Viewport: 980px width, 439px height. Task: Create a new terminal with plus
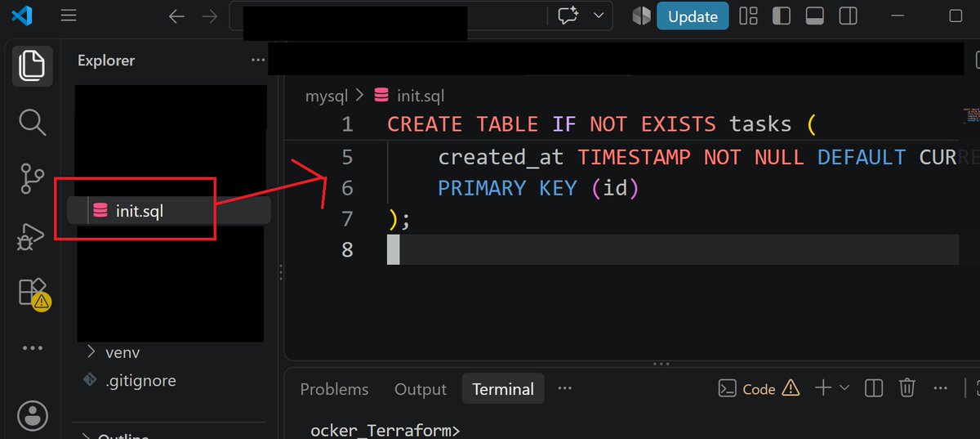(823, 388)
